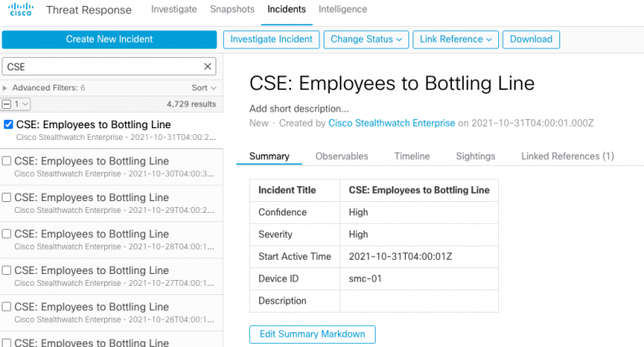This screenshot has height=347, width=644.
Task: Click the Download button
Action: (531, 39)
